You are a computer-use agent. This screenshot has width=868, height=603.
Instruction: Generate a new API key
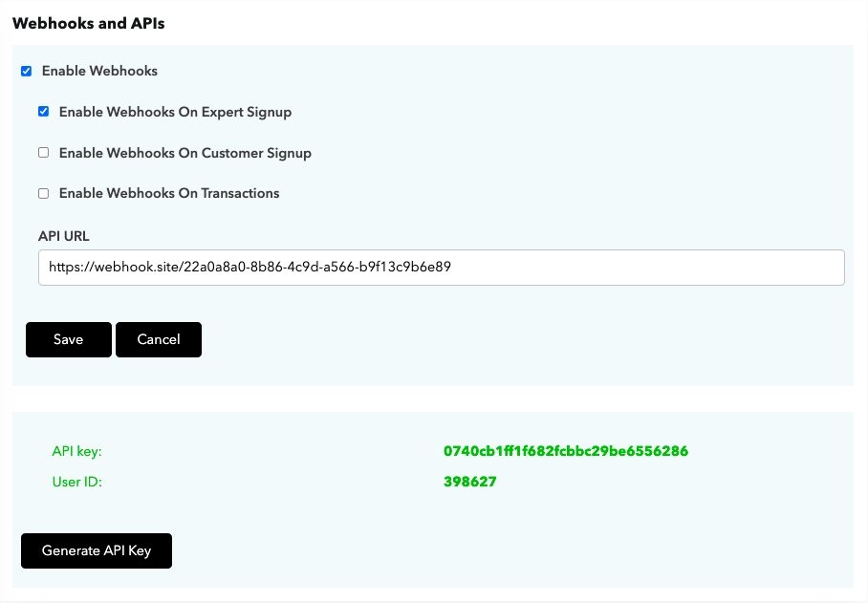point(97,551)
